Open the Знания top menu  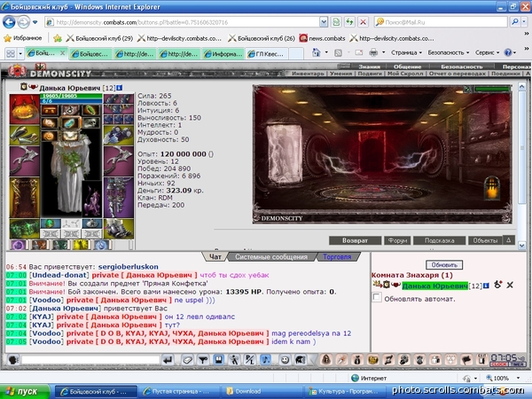tap(369, 66)
